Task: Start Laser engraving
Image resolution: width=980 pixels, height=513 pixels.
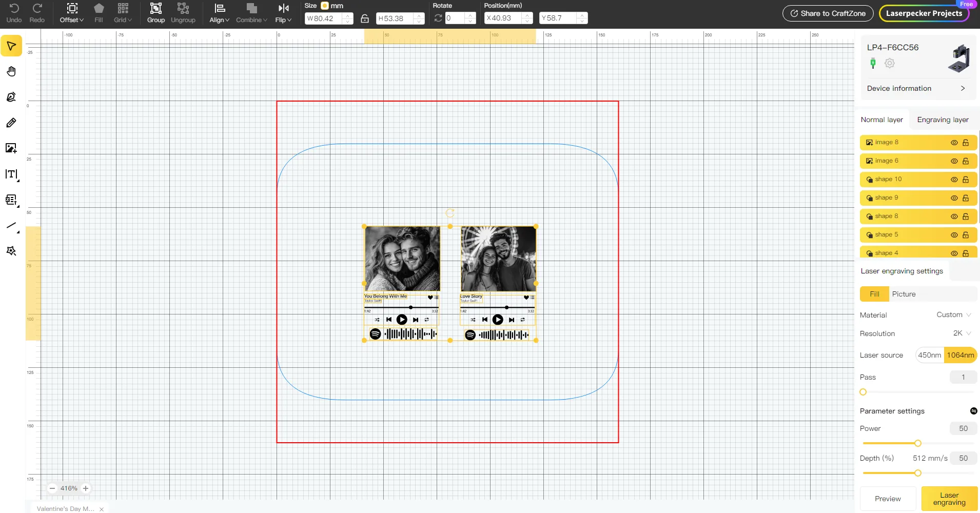Action: pos(949,499)
